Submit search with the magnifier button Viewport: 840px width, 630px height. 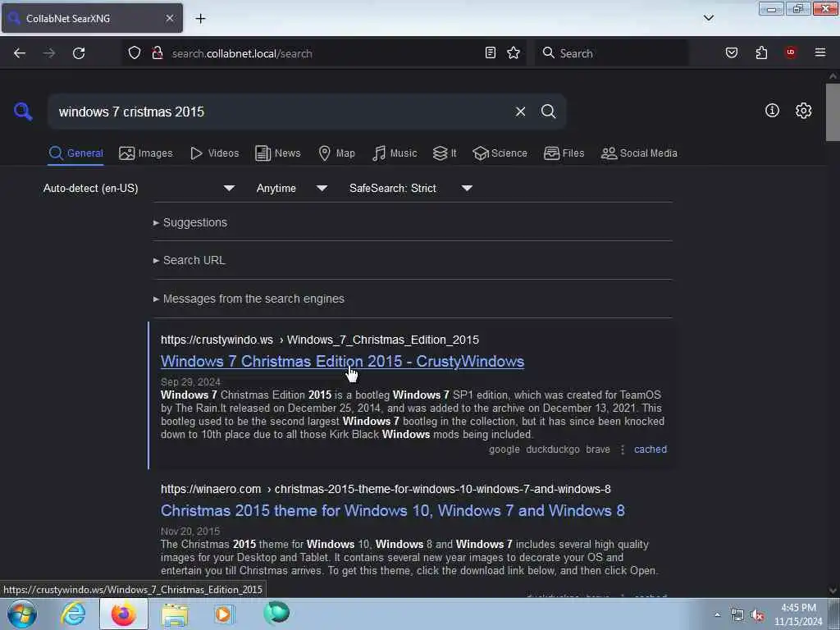coord(548,112)
